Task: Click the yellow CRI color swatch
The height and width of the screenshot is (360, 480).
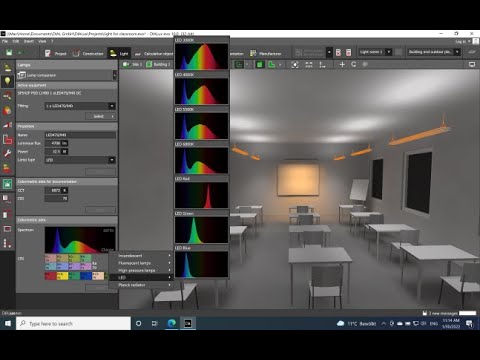Action: coord(62,276)
